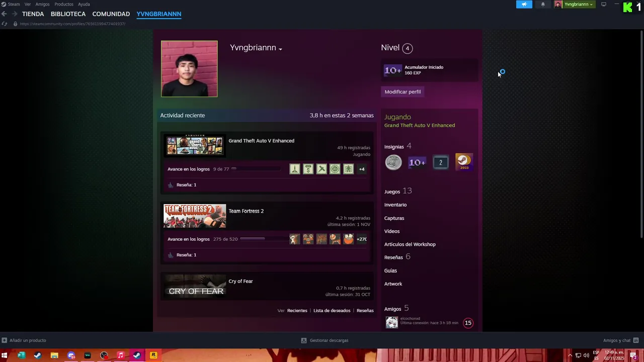Open the Capturas link

click(x=394, y=218)
